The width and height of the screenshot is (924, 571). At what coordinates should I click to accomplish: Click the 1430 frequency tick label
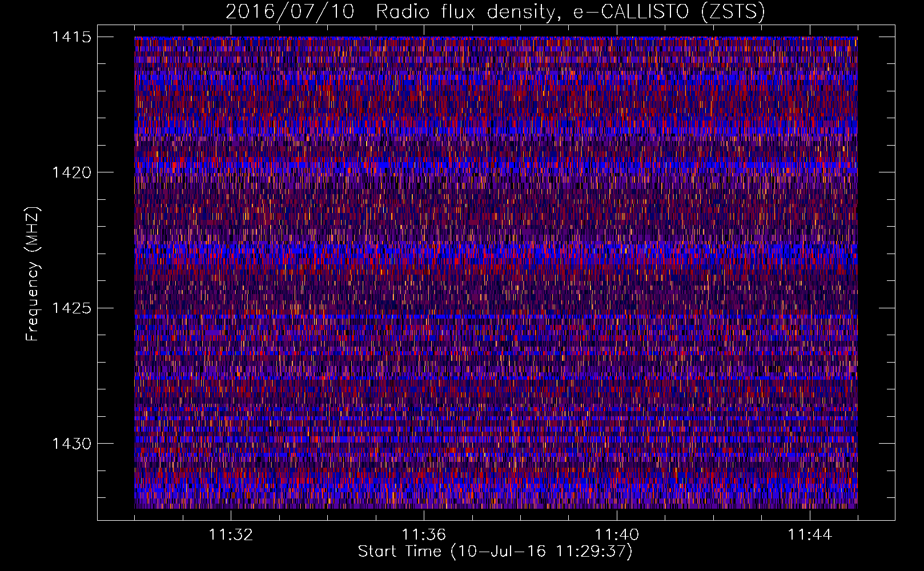[71, 444]
